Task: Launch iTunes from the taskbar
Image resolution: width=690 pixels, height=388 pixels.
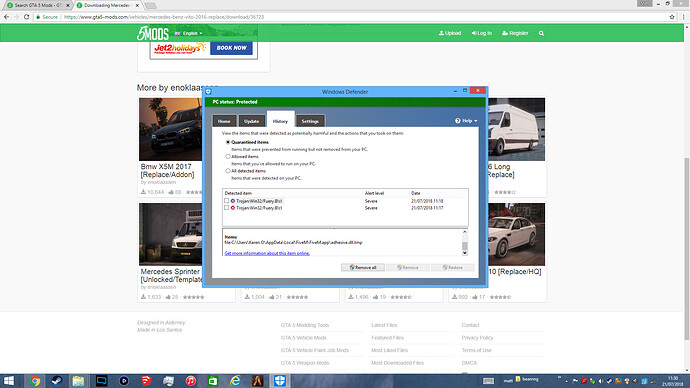Action: coord(191,381)
